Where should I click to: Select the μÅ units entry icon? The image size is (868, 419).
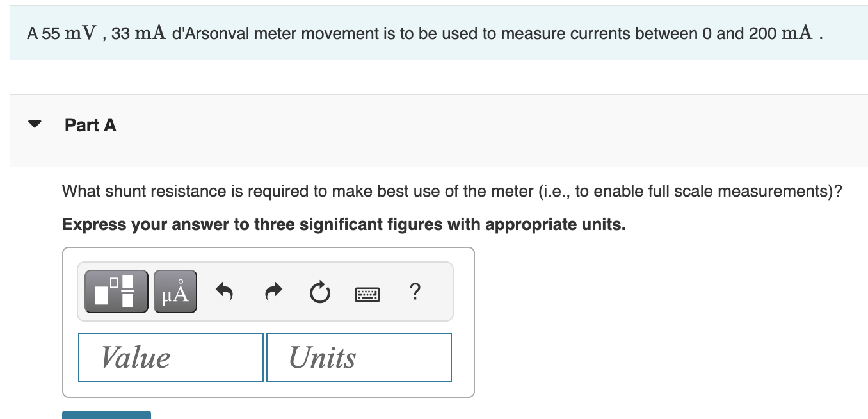(x=175, y=291)
